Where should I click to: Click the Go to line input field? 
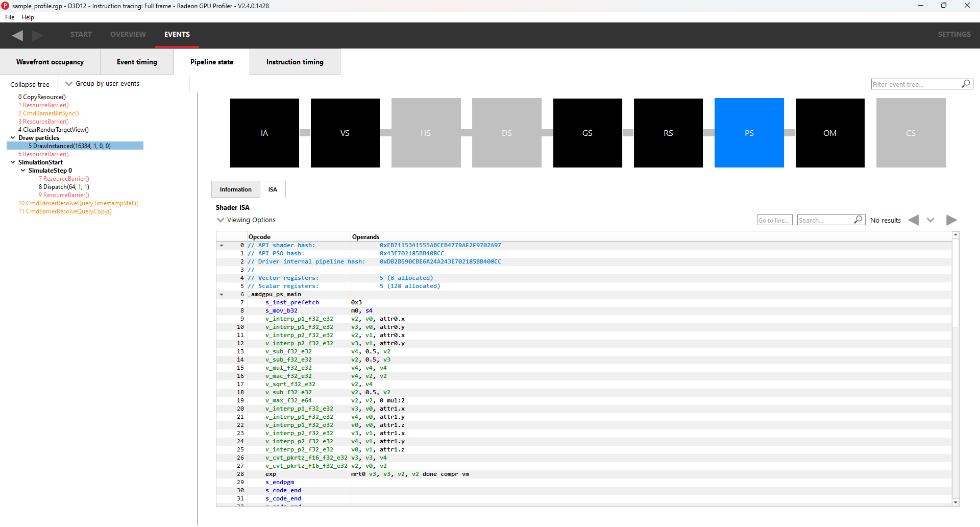774,220
